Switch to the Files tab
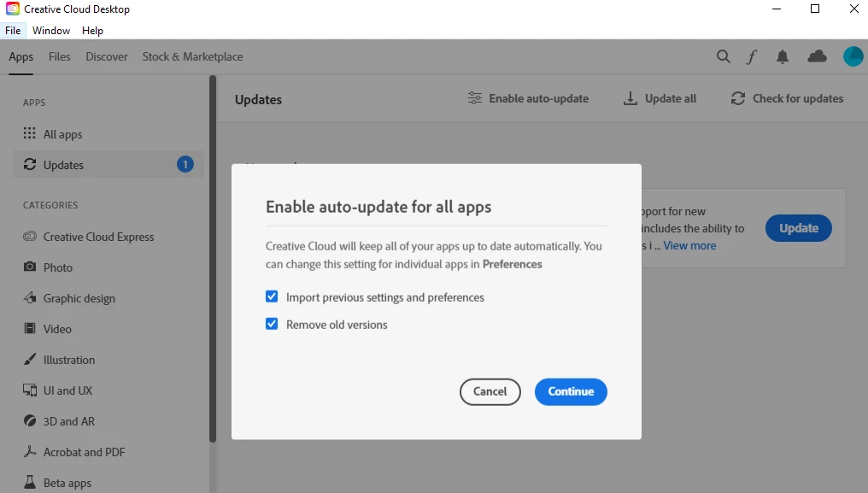 [59, 56]
